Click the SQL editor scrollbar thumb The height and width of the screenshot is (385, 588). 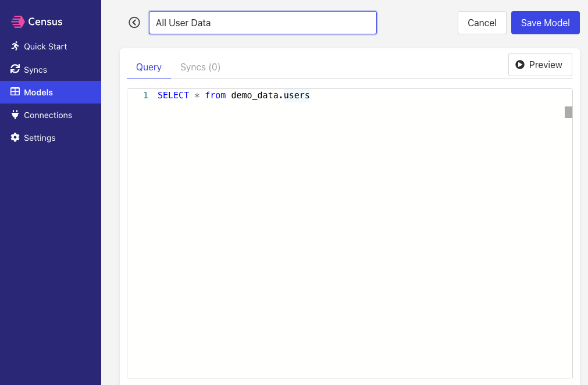coord(568,112)
